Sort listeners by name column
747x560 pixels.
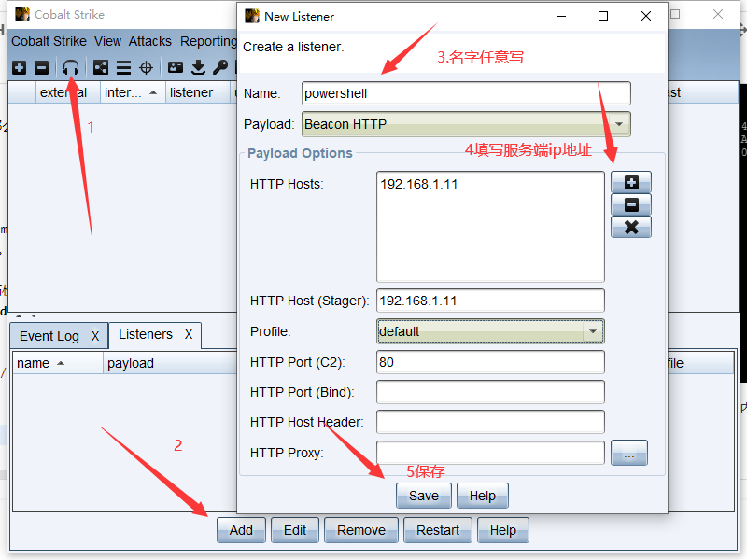(57, 363)
